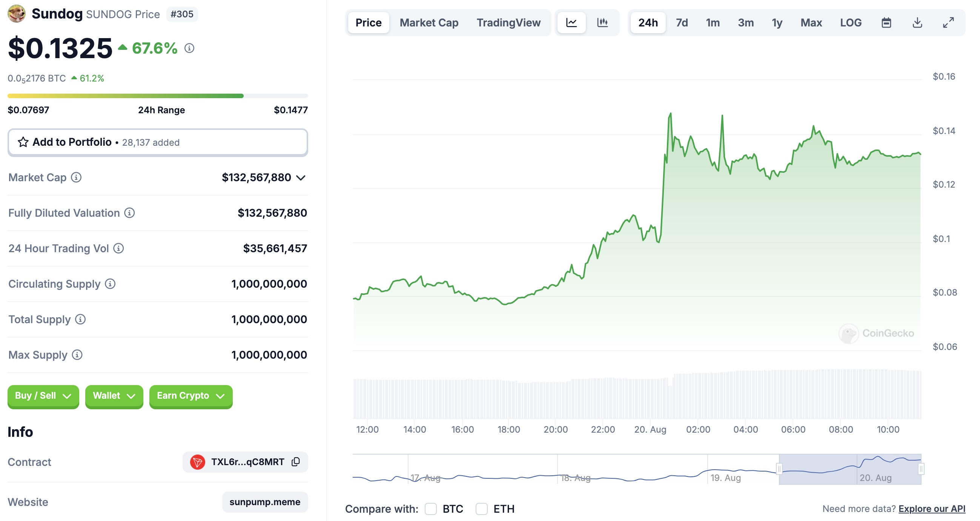Select the 1y time range
Viewport: 980px width, 521px height.
pyautogui.click(x=777, y=23)
